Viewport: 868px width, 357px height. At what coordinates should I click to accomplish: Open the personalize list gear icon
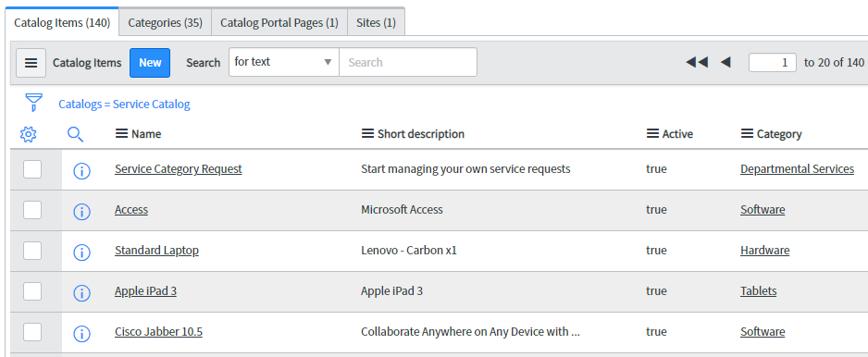coord(29,134)
